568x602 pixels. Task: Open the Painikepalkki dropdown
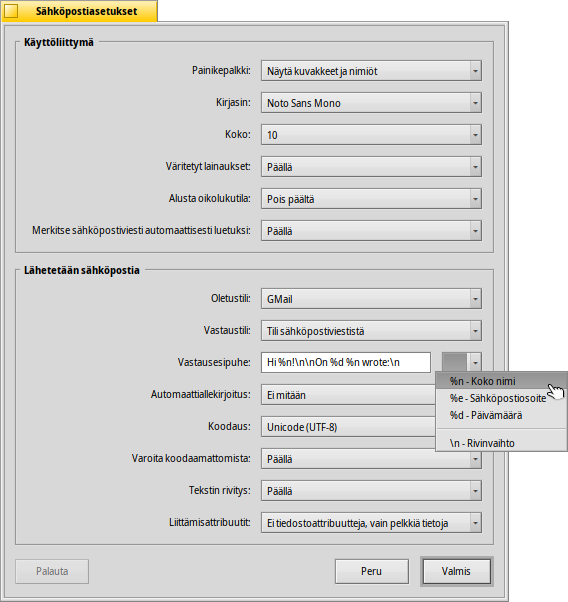(371, 71)
